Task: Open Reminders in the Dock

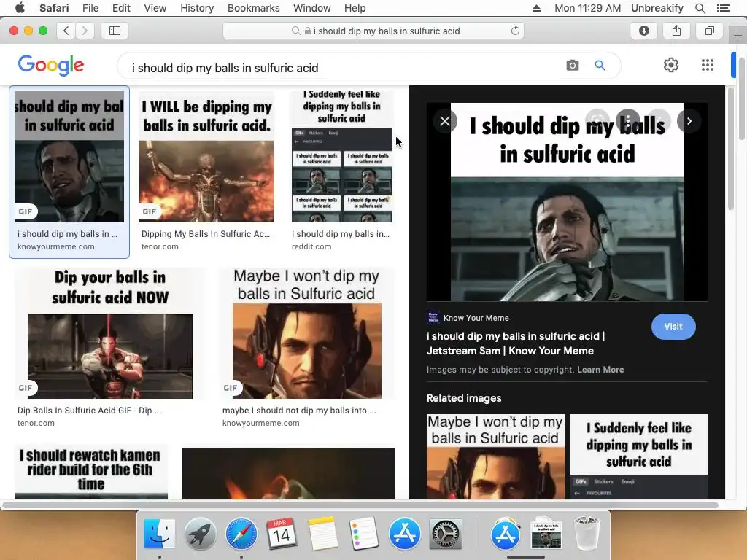Action: (364, 534)
